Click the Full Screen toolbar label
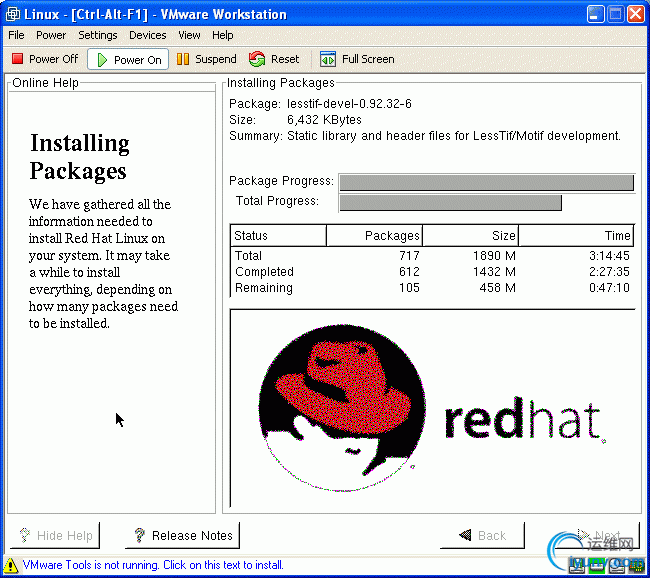 tap(368, 59)
